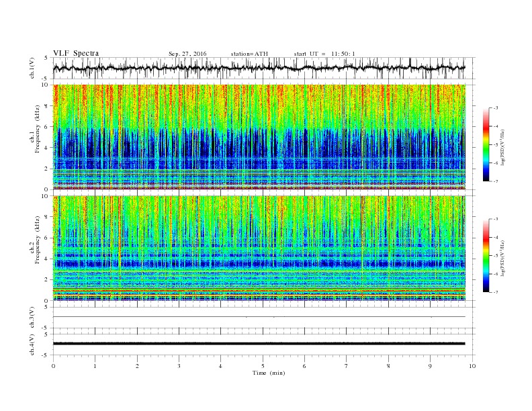Click the ch.1 waveform trace panel

coord(264,68)
